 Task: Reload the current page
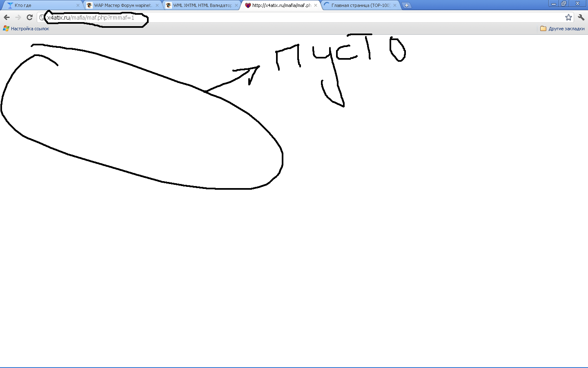29,17
